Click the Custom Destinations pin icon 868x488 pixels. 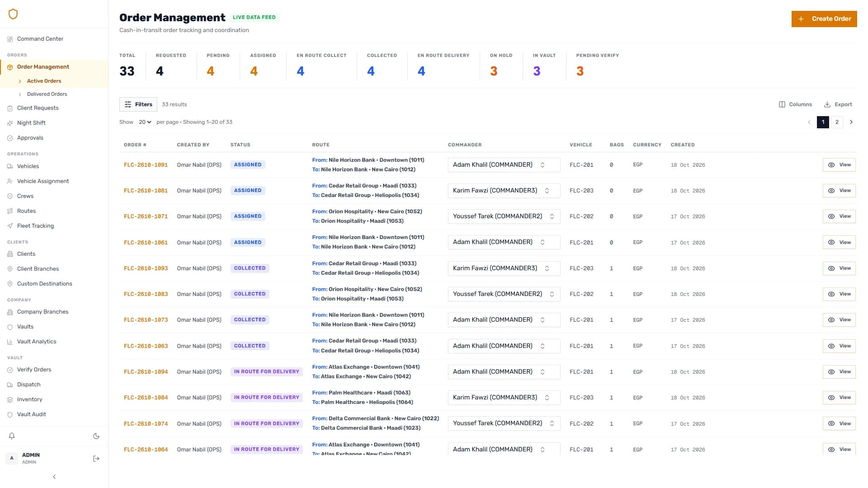coord(10,284)
